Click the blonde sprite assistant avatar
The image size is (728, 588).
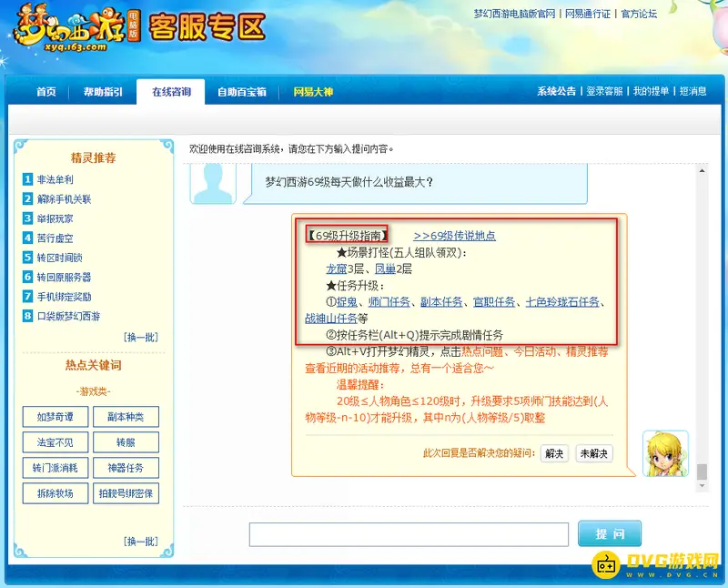coord(665,453)
